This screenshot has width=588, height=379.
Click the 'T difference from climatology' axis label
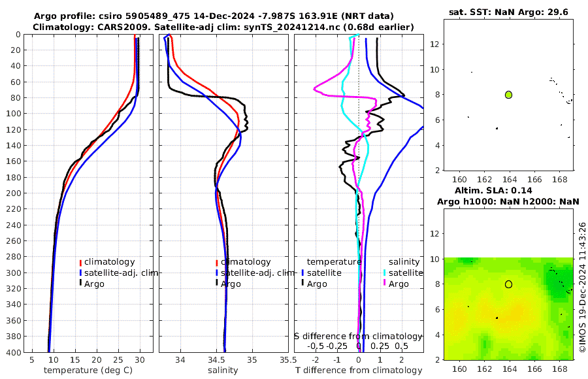(x=359, y=371)
